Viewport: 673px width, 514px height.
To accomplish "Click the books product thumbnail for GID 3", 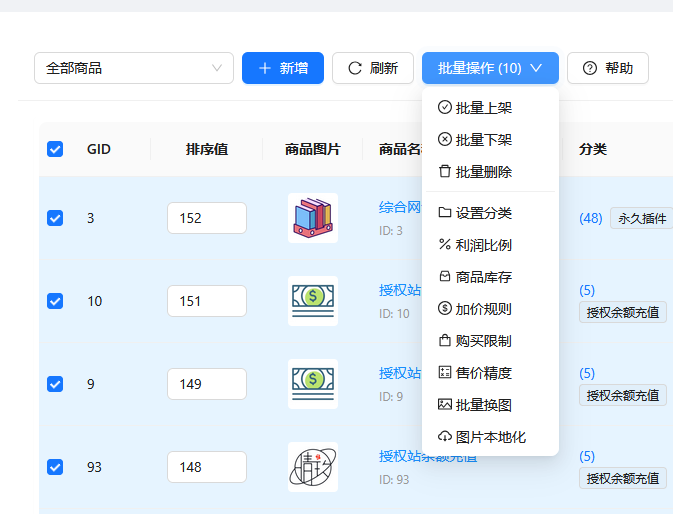I will [312, 218].
